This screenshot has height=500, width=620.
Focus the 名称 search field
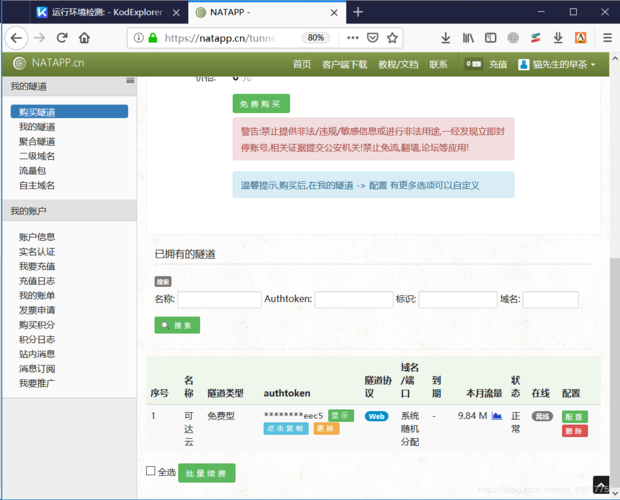tap(219, 300)
